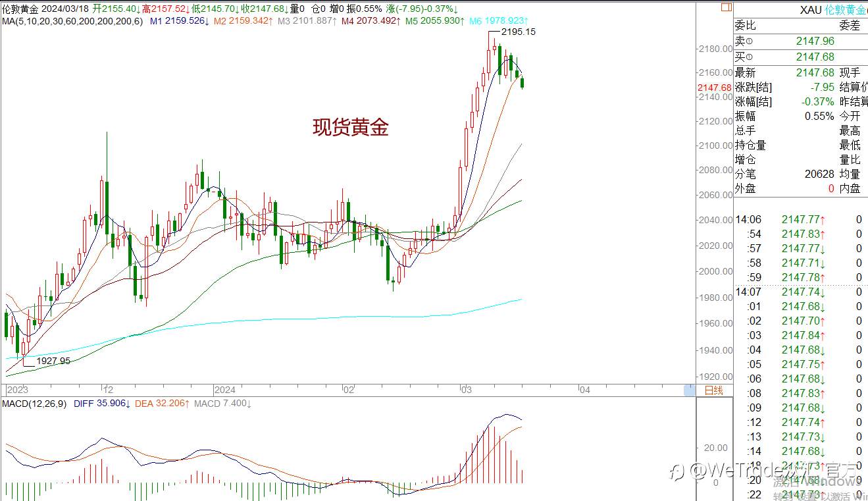
Task: Select the 最新 latest price row
Action: 784,72
